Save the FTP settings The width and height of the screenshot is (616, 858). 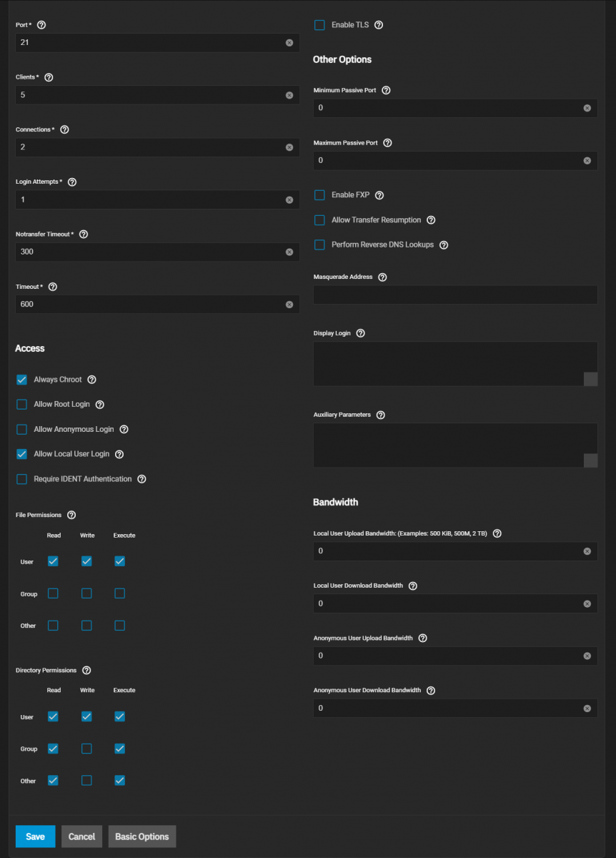tap(35, 837)
